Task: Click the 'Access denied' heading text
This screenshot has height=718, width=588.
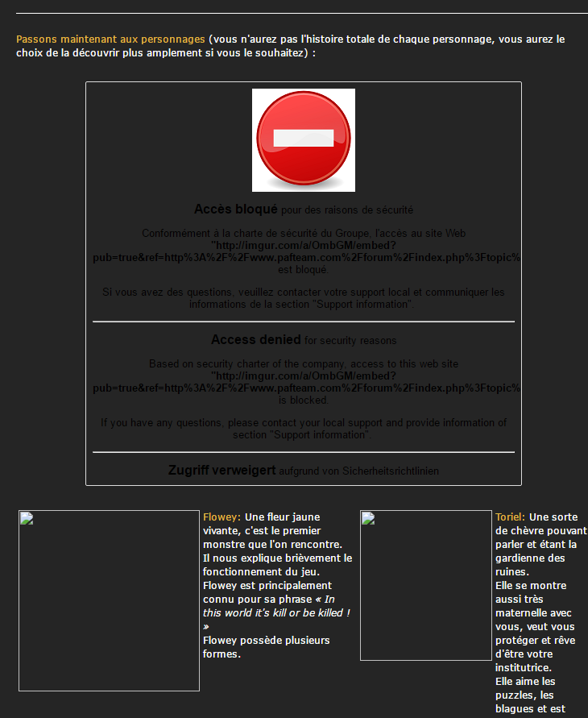Action: 256,340
